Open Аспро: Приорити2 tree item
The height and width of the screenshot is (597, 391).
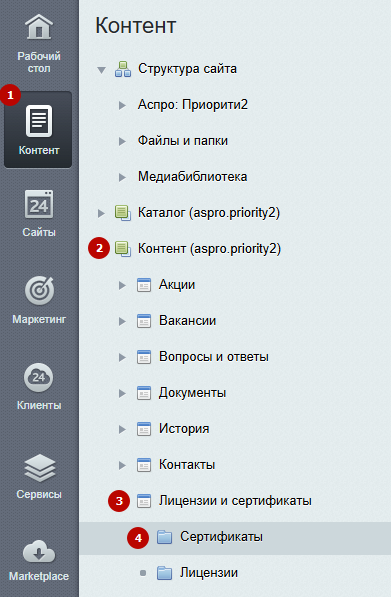click(193, 105)
